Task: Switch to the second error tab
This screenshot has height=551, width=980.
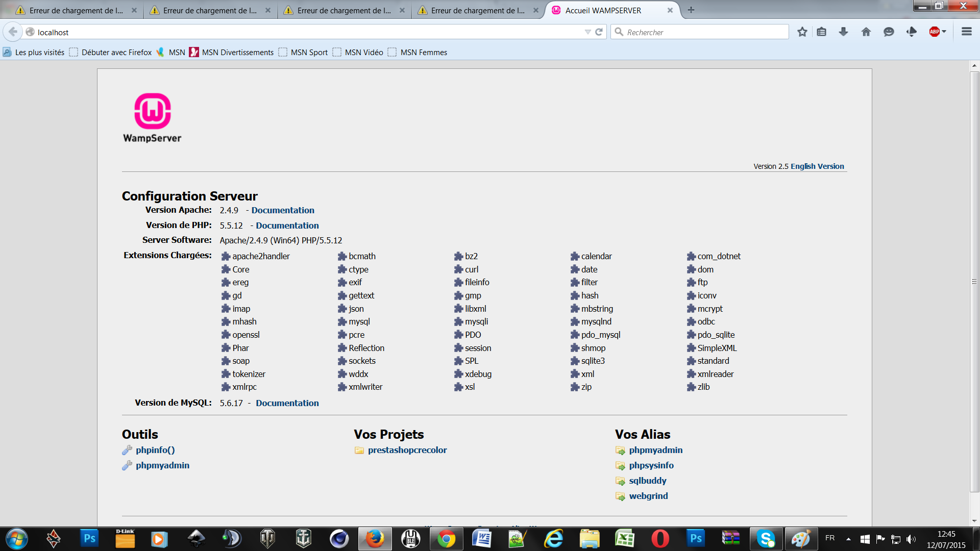Action: pos(210,10)
